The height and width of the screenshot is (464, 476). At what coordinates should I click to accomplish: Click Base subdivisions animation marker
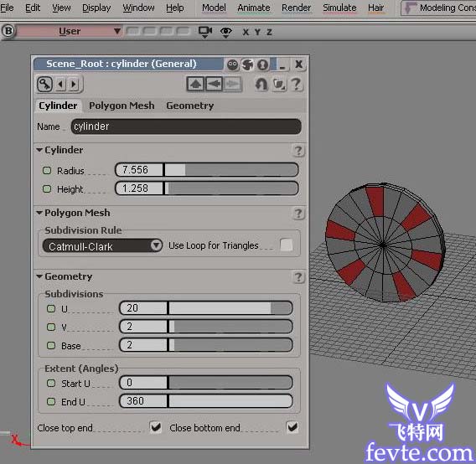51,345
